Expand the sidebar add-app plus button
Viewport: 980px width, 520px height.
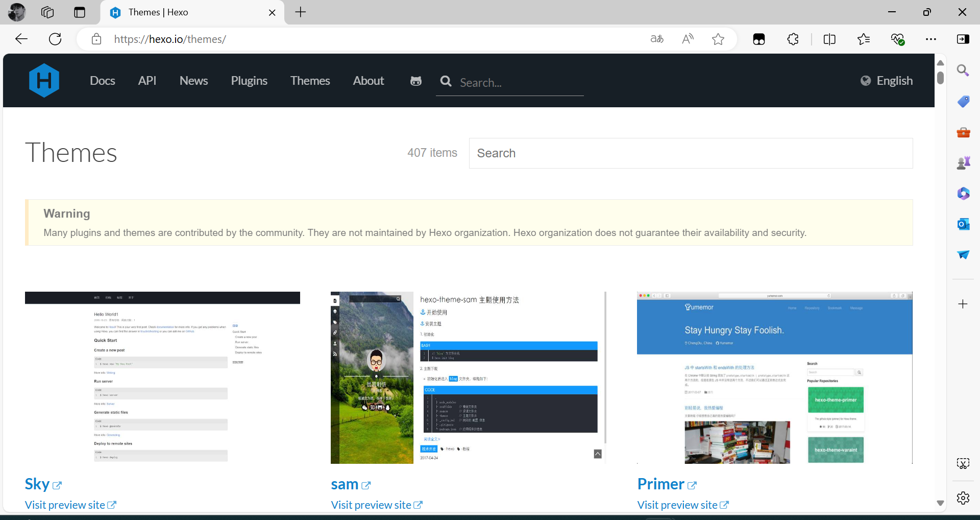pos(963,304)
